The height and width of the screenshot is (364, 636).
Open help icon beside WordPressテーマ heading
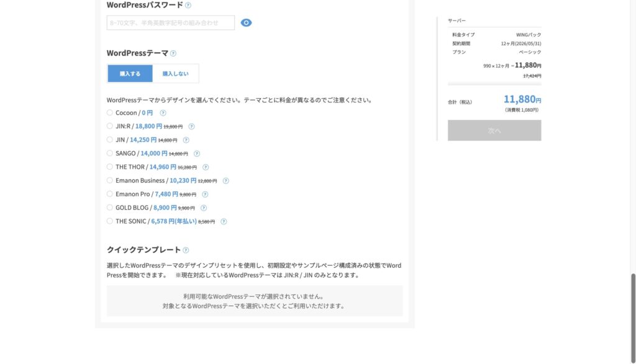pos(173,53)
